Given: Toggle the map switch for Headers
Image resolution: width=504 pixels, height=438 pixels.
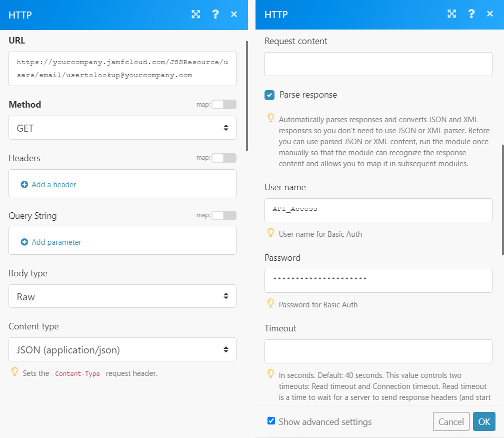Looking at the screenshot, I should pos(224,158).
